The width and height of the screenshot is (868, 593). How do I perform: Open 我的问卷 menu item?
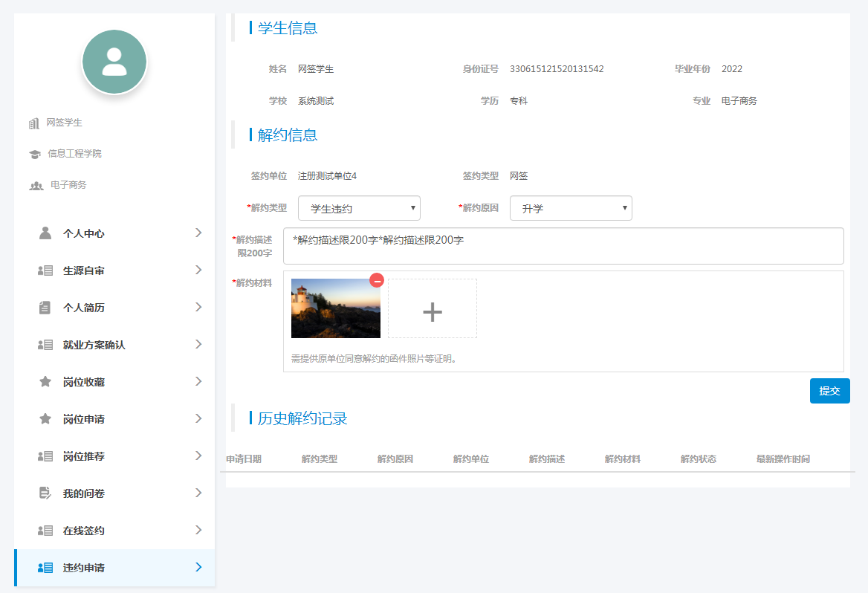[x=114, y=493]
